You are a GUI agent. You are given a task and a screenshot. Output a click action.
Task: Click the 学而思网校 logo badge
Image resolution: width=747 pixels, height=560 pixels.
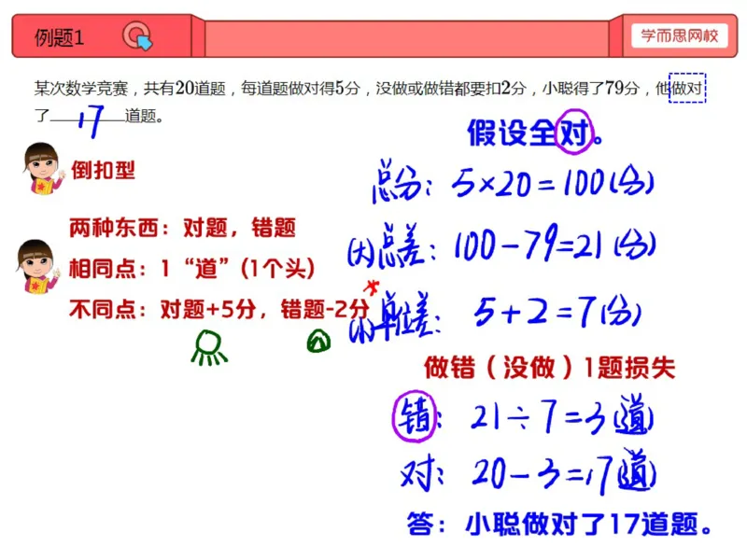tap(680, 35)
